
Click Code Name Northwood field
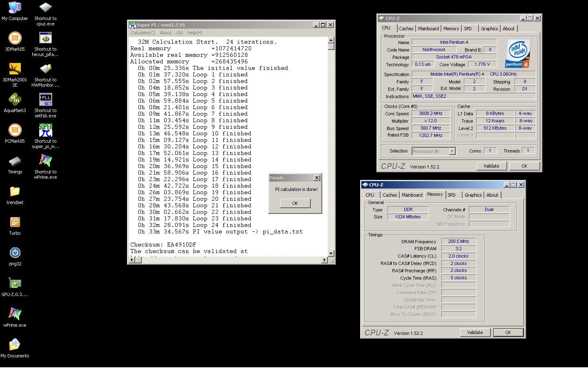(x=434, y=49)
